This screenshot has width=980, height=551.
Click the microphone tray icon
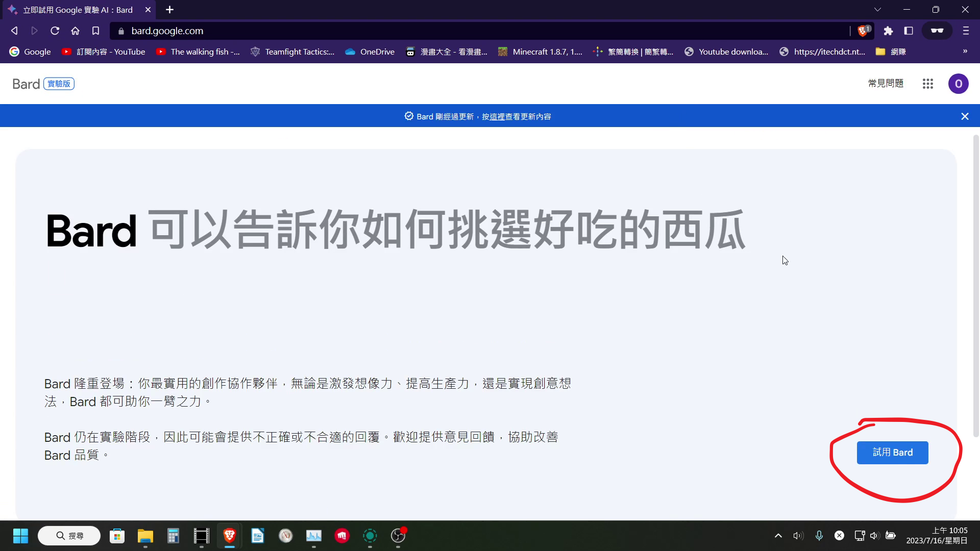point(819,536)
